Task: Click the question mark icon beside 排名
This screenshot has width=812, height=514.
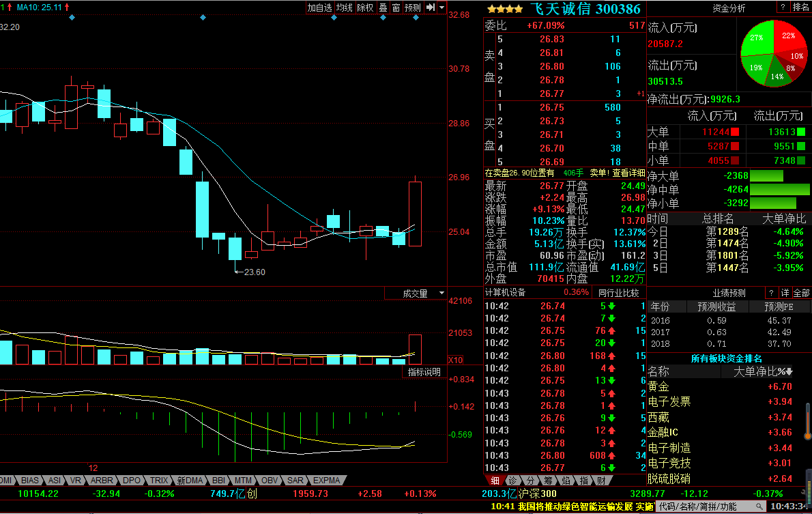Action: 782,7
